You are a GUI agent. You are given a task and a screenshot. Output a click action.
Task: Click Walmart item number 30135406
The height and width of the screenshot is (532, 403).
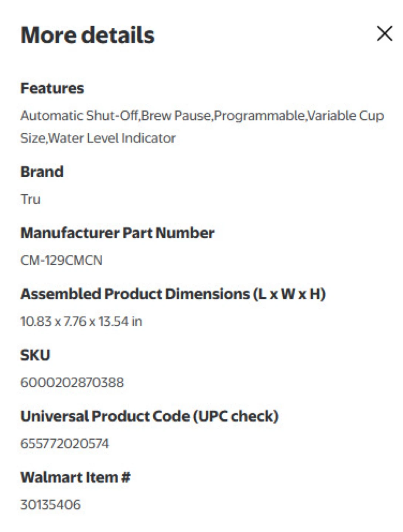50,505
